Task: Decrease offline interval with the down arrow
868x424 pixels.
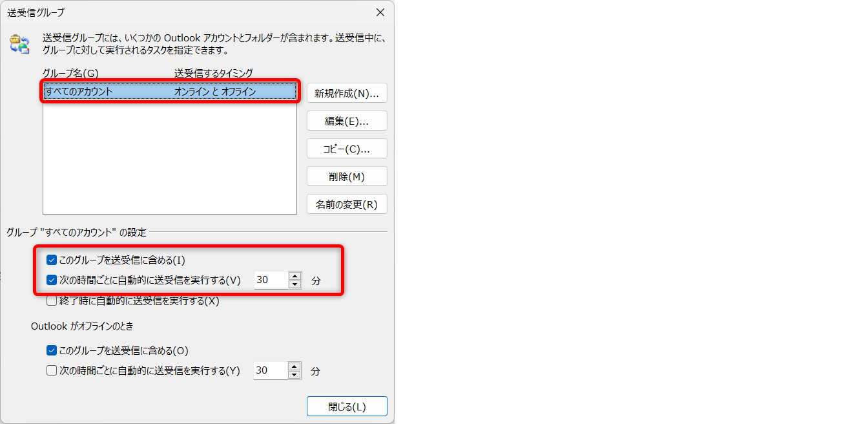Action: point(294,375)
